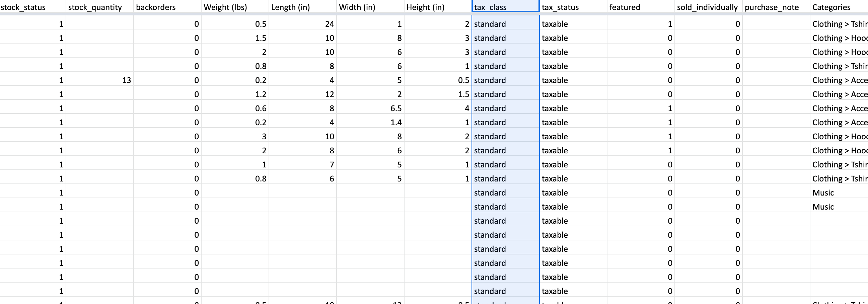Select the stock_quantity header cell
Image resolution: width=868 pixels, height=304 pixels.
[x=100, y=7]
